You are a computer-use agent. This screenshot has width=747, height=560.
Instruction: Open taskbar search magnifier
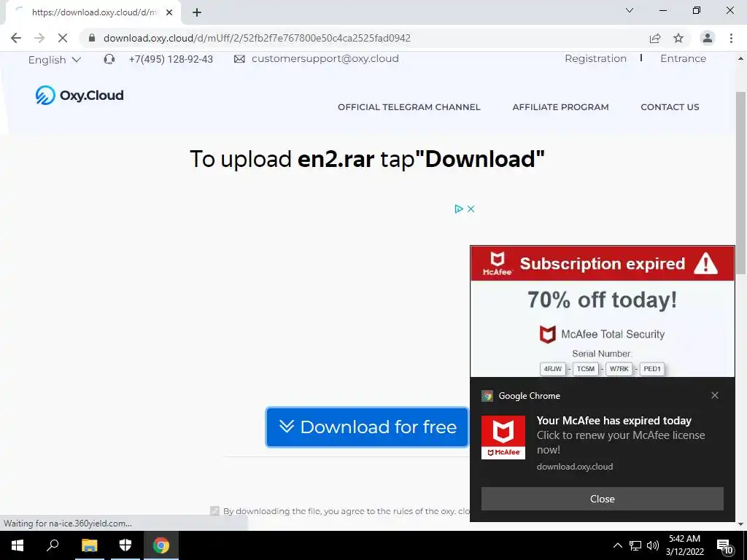coord(53,545)
